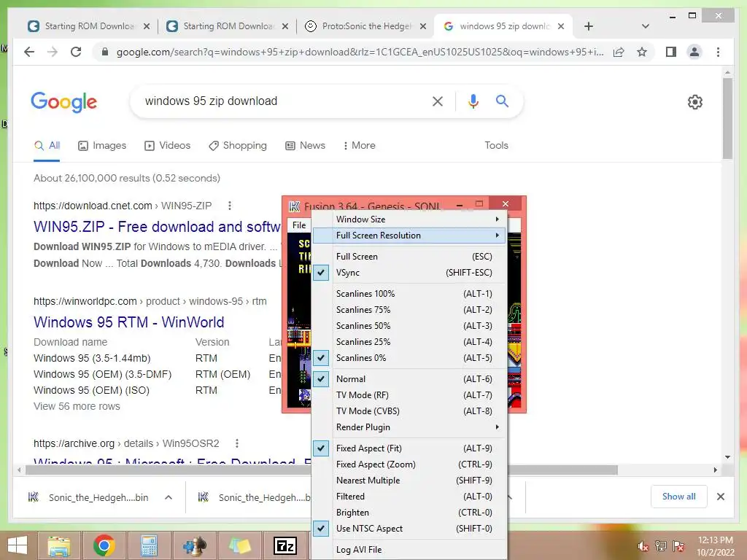Switch to Shopping search tab

point(238,146)
